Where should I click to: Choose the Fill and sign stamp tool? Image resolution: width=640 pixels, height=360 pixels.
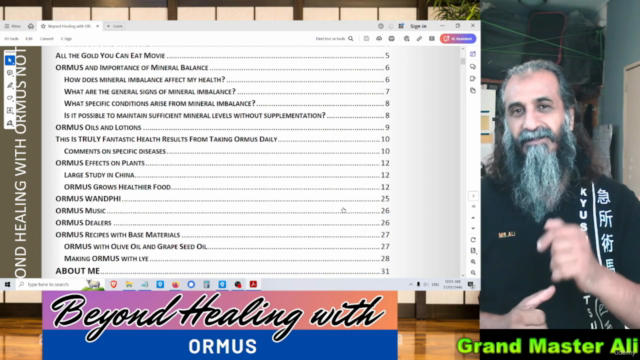point(10,123)
